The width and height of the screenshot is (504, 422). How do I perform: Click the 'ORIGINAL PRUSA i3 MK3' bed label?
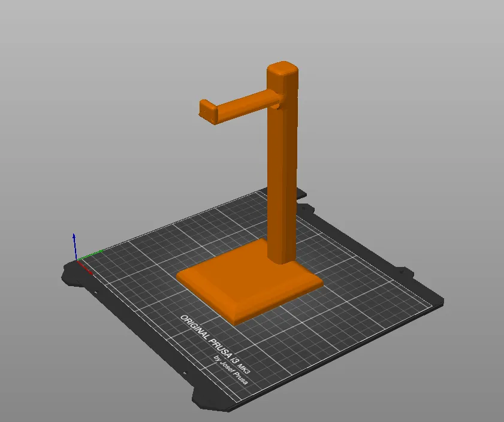tap(215, 344)
